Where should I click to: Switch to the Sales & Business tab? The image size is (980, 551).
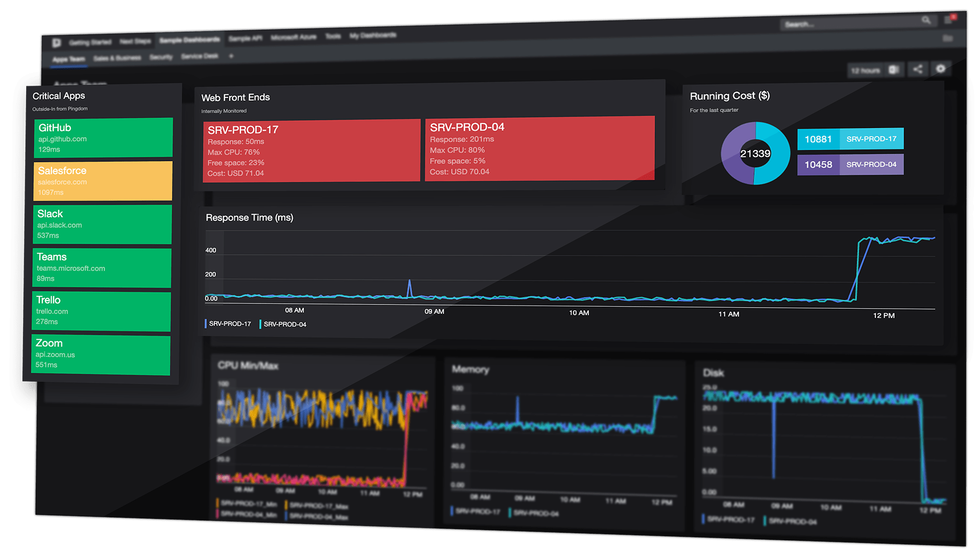[x=117, y=58]
